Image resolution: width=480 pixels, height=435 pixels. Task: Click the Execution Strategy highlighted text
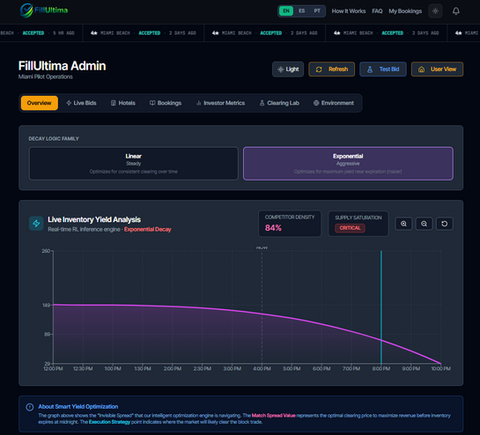tap(109, 422)
